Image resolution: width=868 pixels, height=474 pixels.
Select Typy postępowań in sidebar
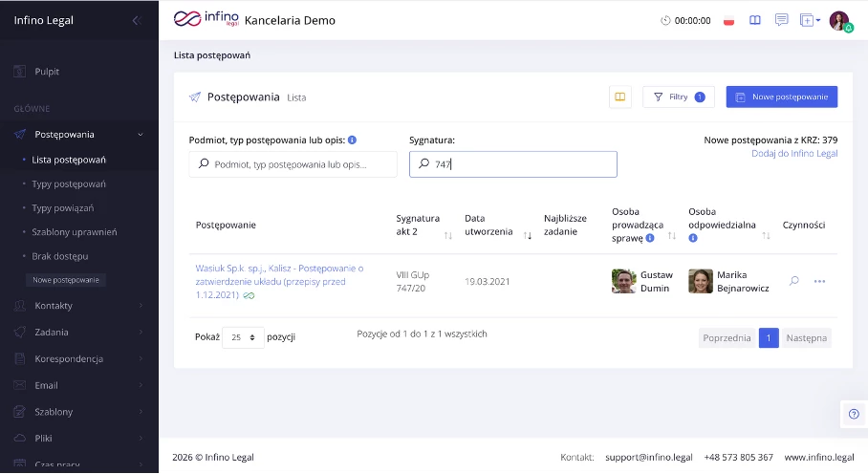coord(69,183)
